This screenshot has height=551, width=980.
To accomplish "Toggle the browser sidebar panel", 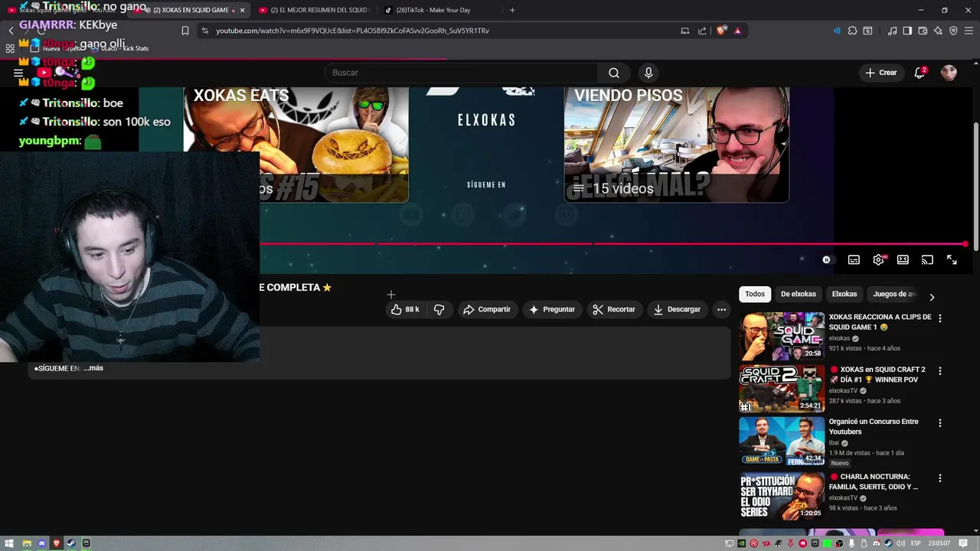I will pos(907,31).
